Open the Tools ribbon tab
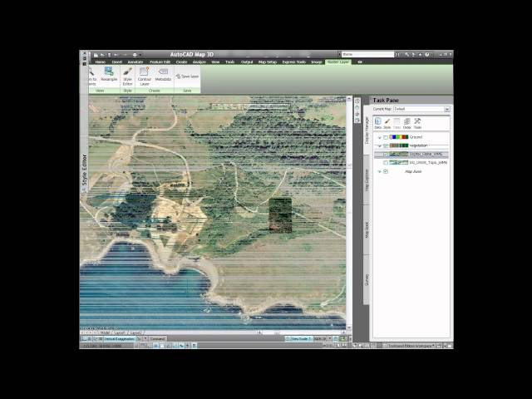The width and height of the screenshot is (532, 399). pos(229,62)
